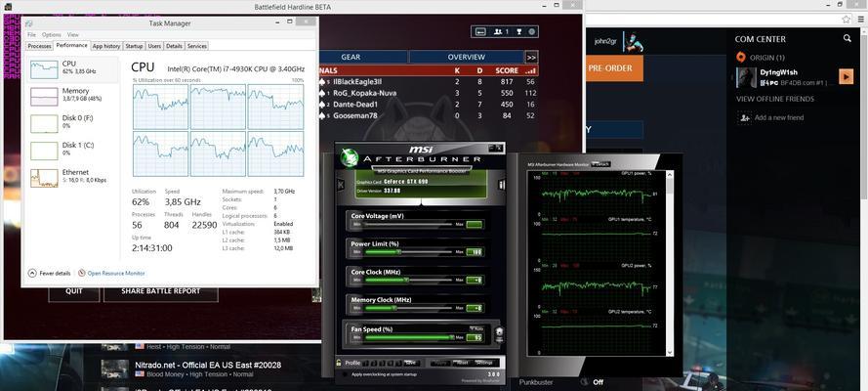
Task: Switch to the Startup tab in Task Manager
Action: click(x=134, y=46)
